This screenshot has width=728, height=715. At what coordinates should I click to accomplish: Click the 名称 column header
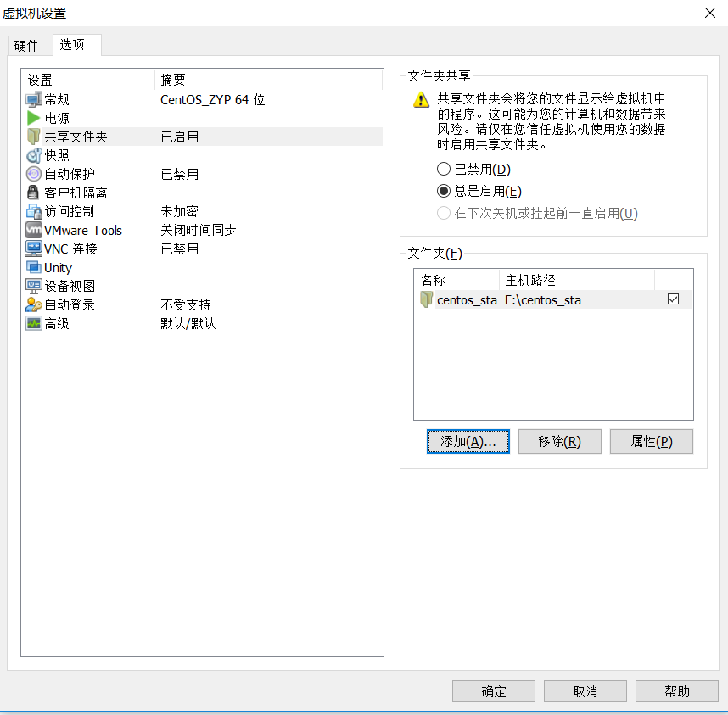click(x=456, y=280)
